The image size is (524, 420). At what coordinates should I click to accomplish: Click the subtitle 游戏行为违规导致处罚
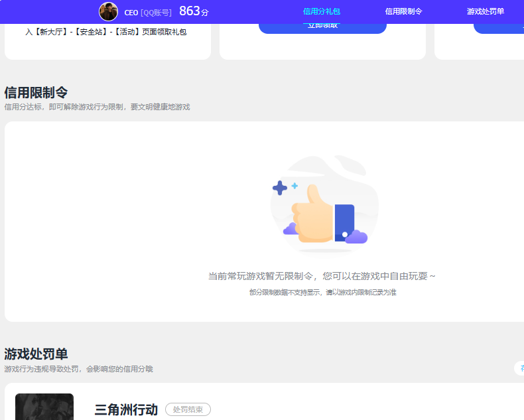(x=41, y=369)
